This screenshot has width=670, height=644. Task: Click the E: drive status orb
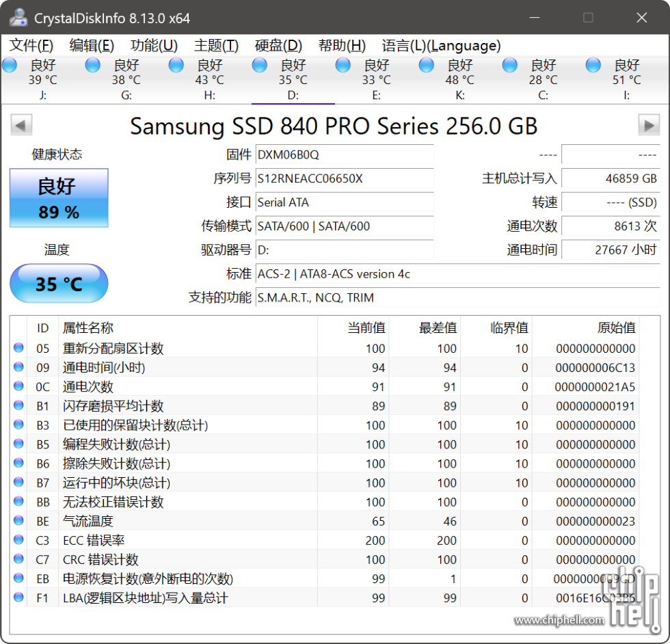(343, 66)
